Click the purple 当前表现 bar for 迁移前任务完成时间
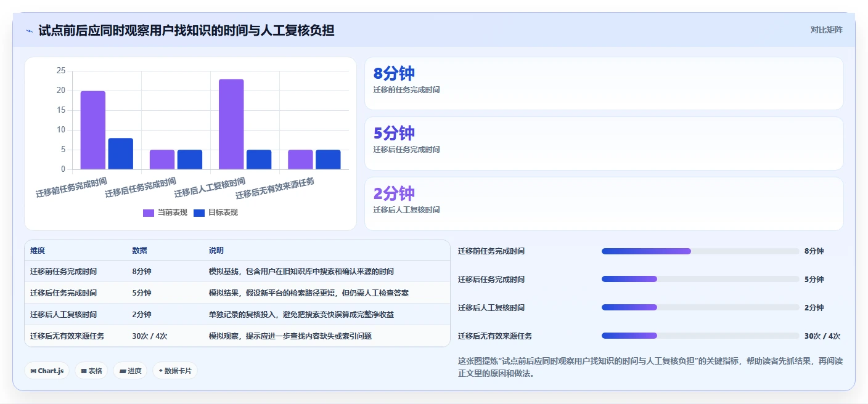 tap(93, 130)
